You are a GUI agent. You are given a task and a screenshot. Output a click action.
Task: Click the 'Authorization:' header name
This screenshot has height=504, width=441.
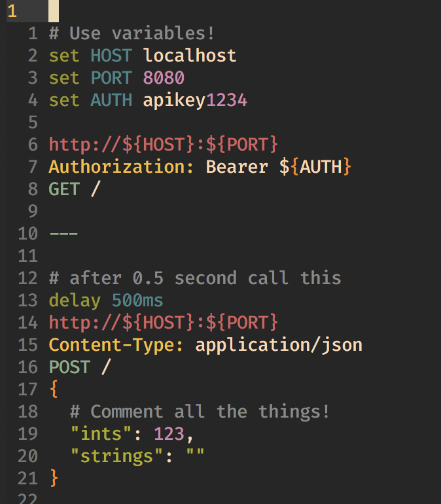(x=122, y=167)
